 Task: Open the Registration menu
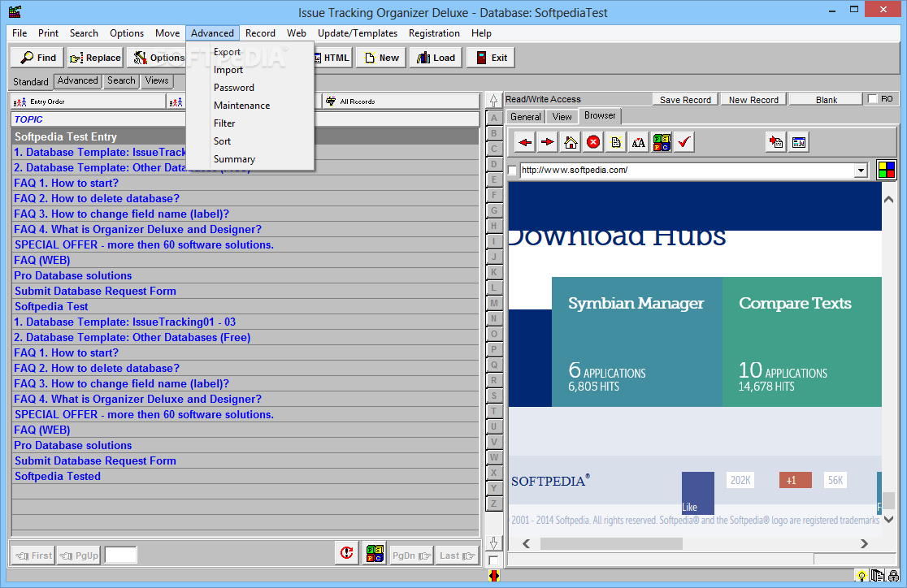434,33
